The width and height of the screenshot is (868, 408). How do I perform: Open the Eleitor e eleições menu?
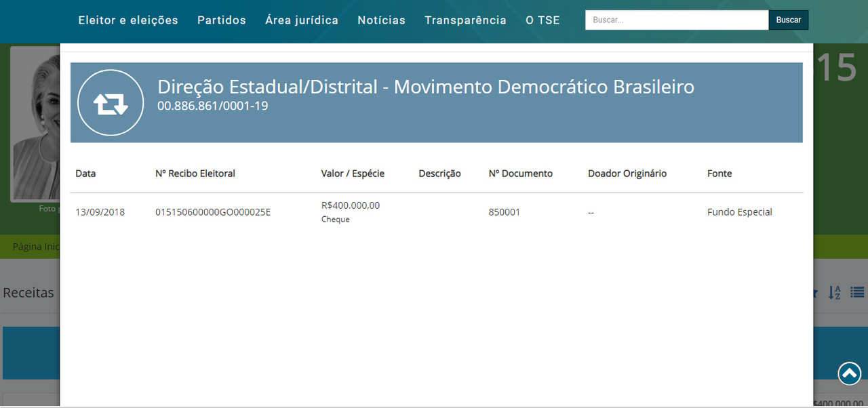pos(128,20)
